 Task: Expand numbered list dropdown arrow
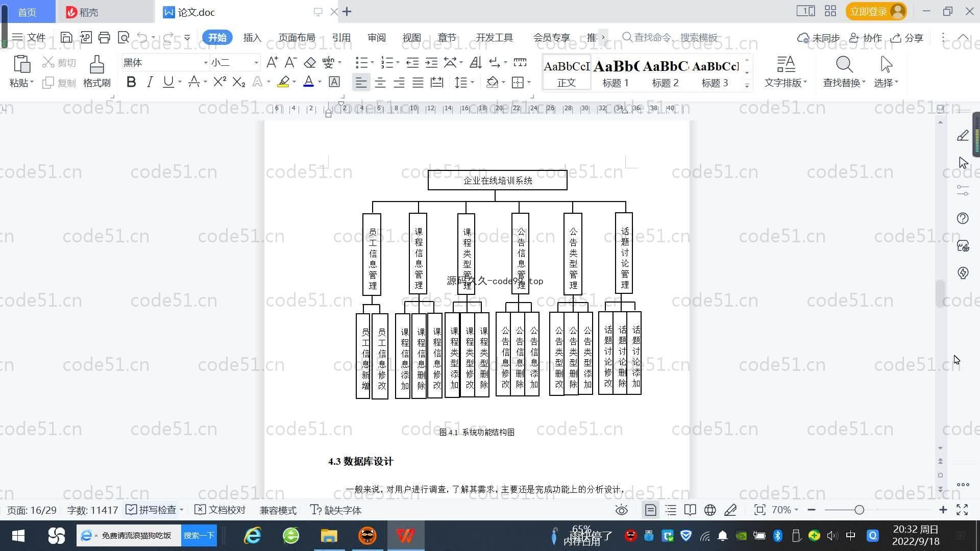coord(398,63)
